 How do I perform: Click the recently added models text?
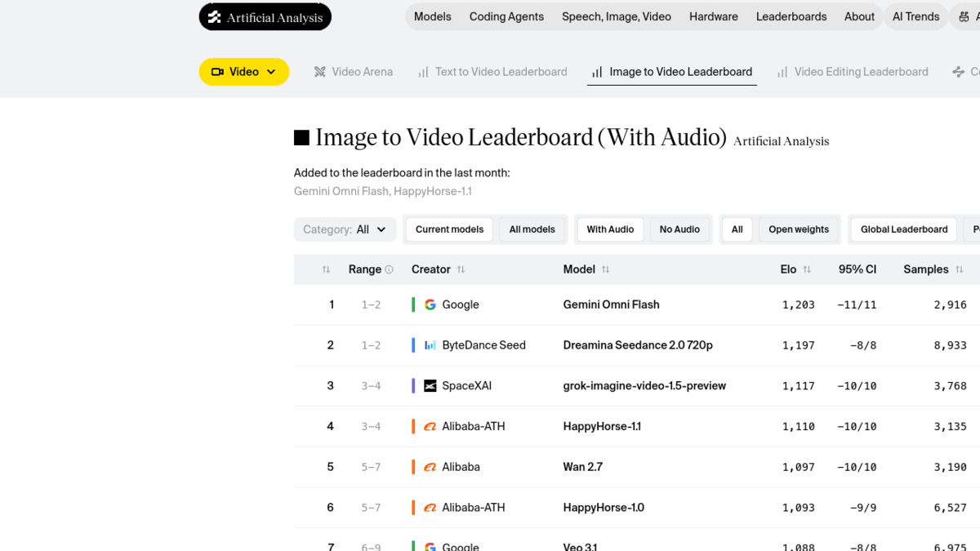383,191
